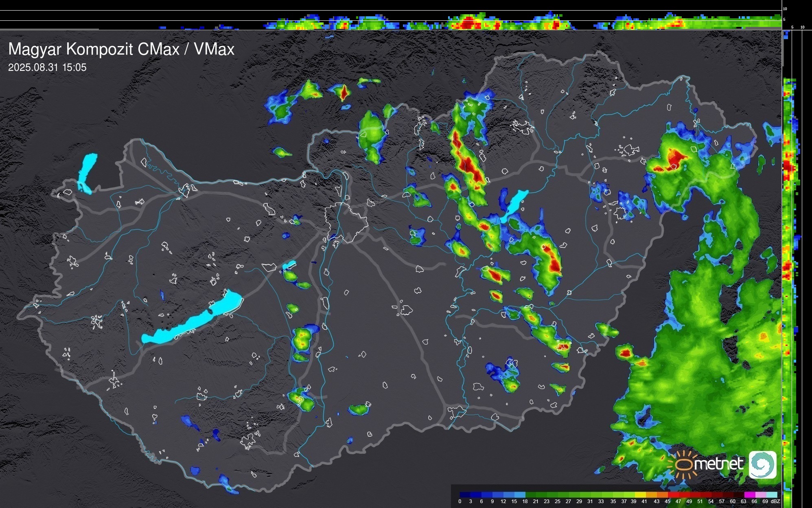Select the yellow 39 dBZ legend swatch
Viewport: 812px width, 508px height.
click(640, 495)
